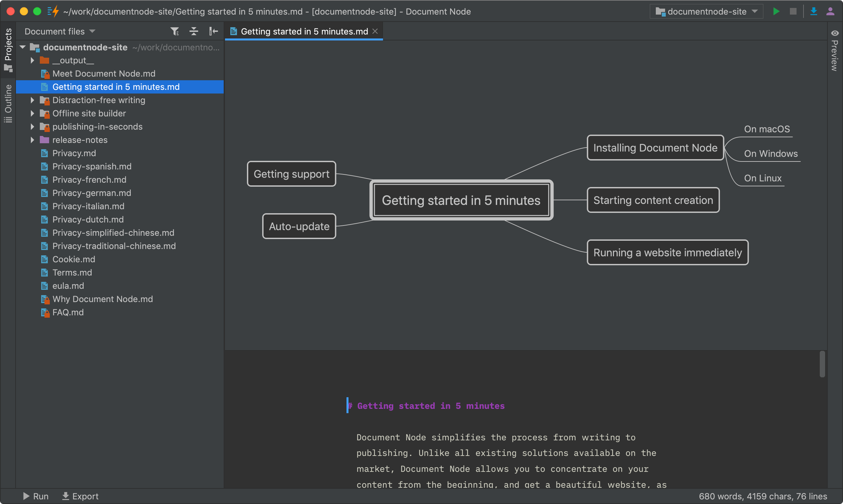This screenshot has height=504, width=843.
Task: Open Cookie.md file
Action: point(74,259)
